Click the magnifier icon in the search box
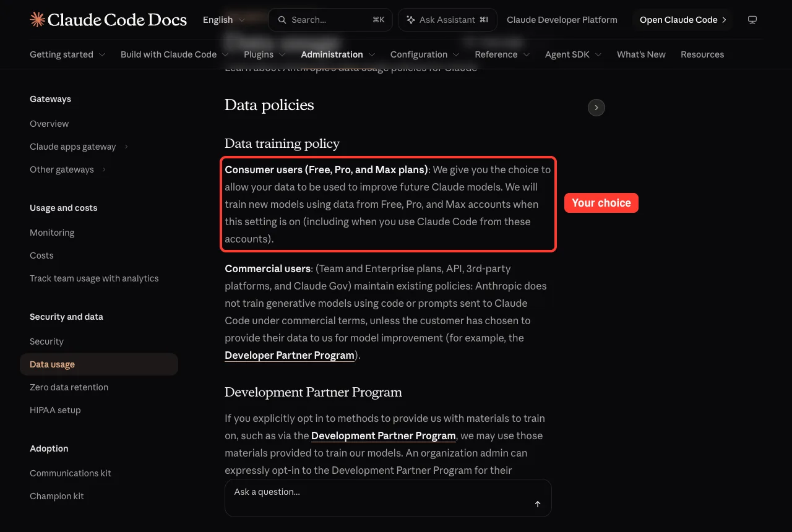 point(282,20)
